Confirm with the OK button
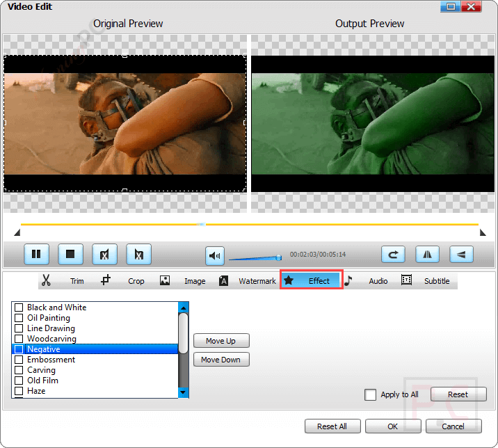Image resolution: width=498 pixels, height=448 pixels. point(393,426)
